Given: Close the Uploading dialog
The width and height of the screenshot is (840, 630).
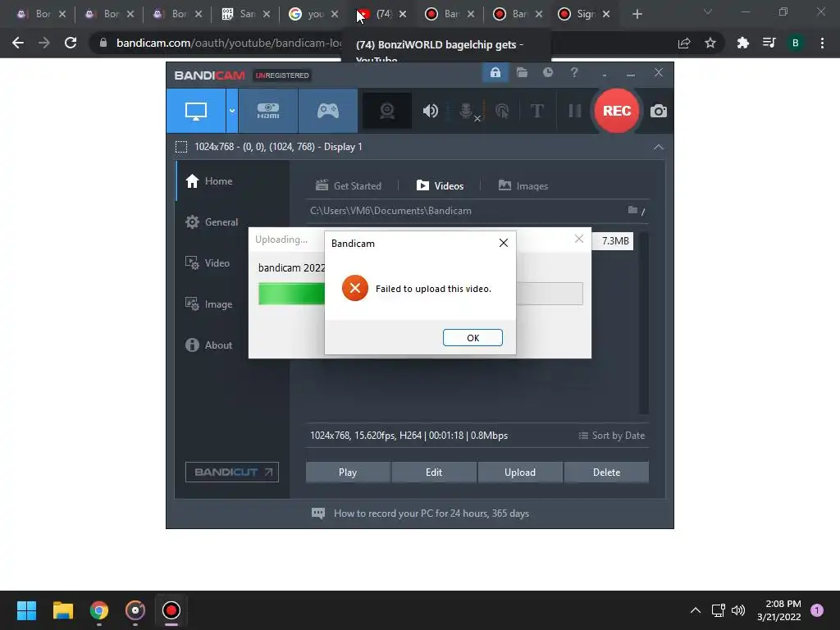Looking at the screenshot, I should pyautogui.click(x=578, y=239).
